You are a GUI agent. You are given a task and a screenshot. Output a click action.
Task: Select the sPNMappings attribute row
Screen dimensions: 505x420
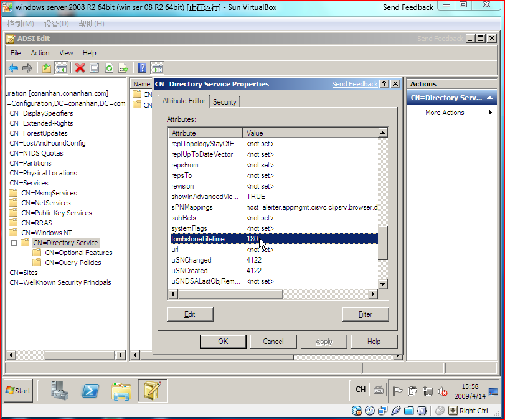coord(274,207)
